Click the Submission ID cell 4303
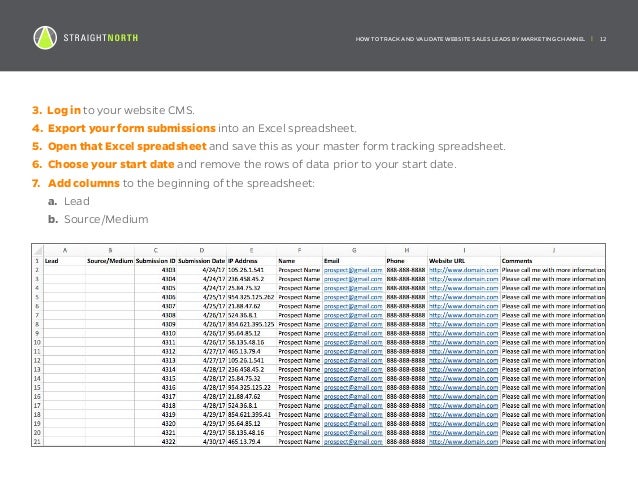638x479 pixels. [155, 270]
